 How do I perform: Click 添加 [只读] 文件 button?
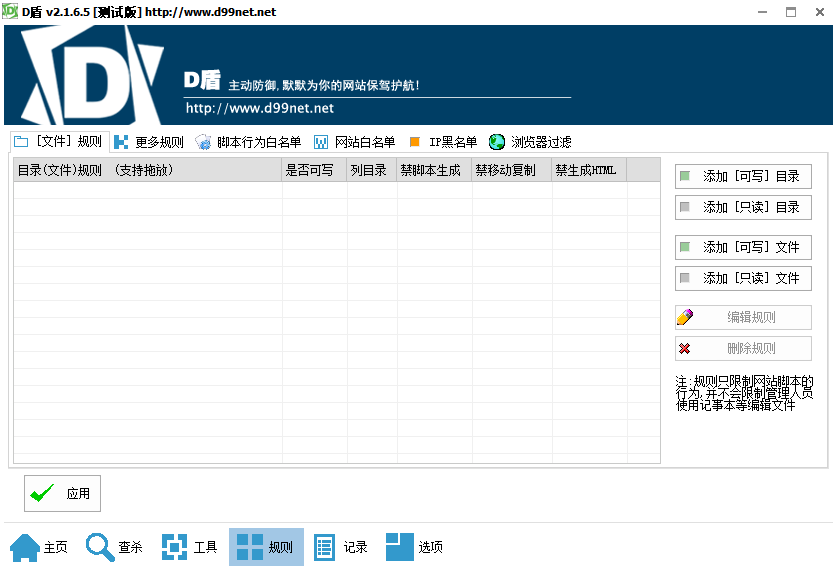pyautogui.click(x=743, y=278)
